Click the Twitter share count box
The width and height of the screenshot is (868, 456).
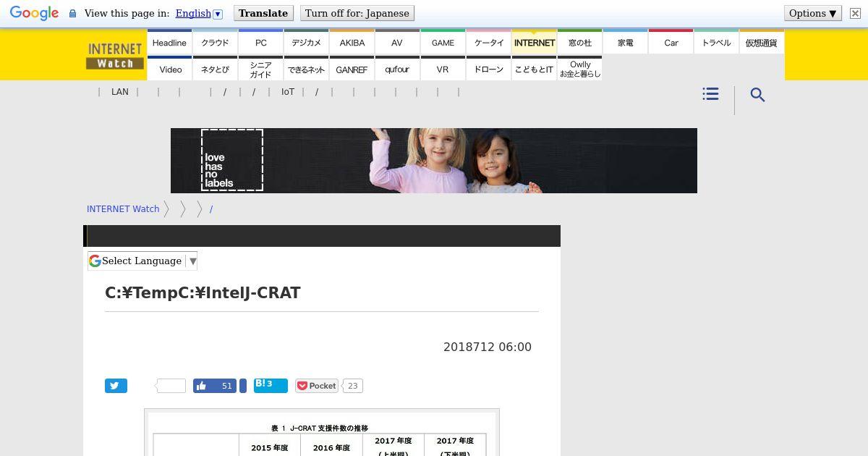pyautogui.click(x=171, y=386)
